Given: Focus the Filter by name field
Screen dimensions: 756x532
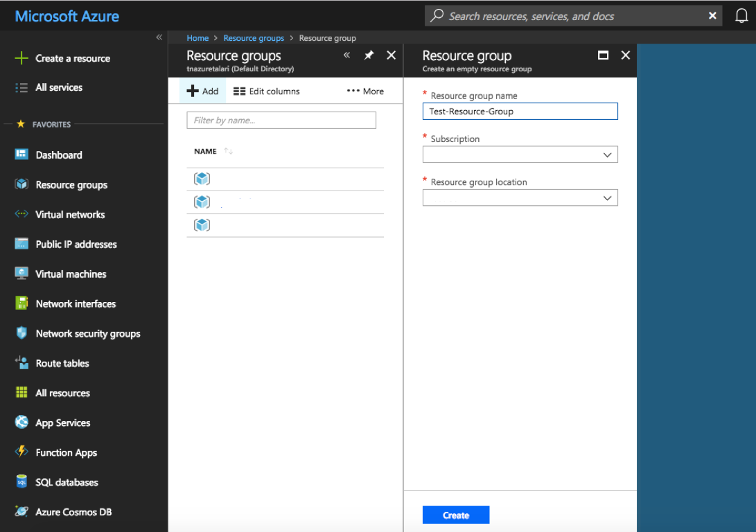Looking at the screenshot, I should click(281, 121).
